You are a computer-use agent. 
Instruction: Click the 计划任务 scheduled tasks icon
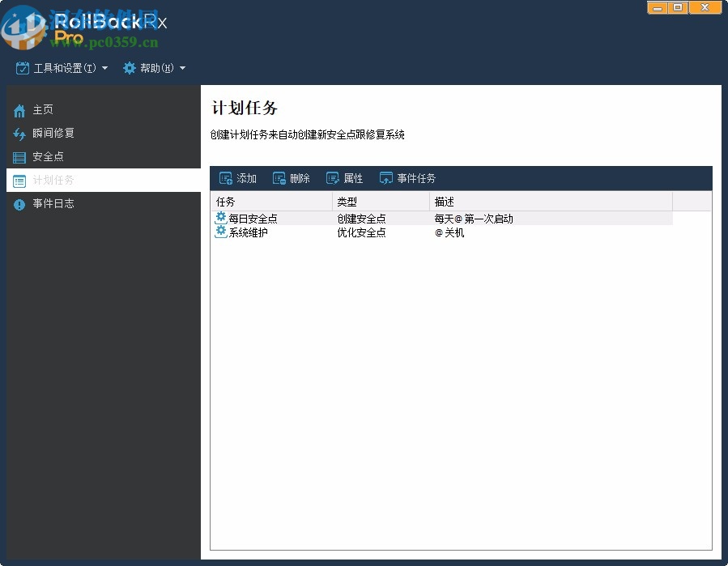click(19, 180)
